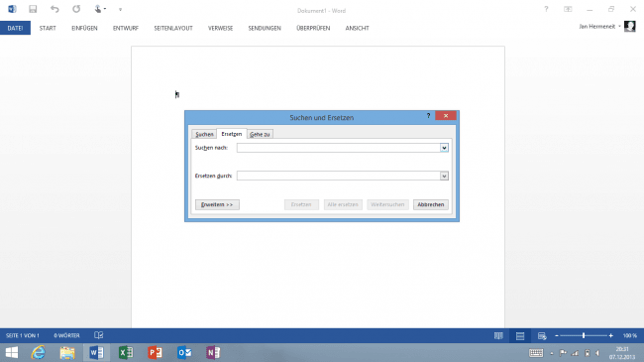644x362 pixels.
Task: Click SEITE 1 VON 1 in status bar
Action: tap(23, 335)
